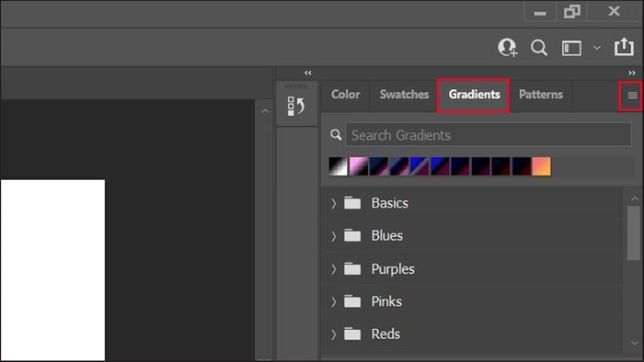Select the pink to black gradient swatch
The width and height of the screenshot is (644, 362).
(x=359, y=166)
